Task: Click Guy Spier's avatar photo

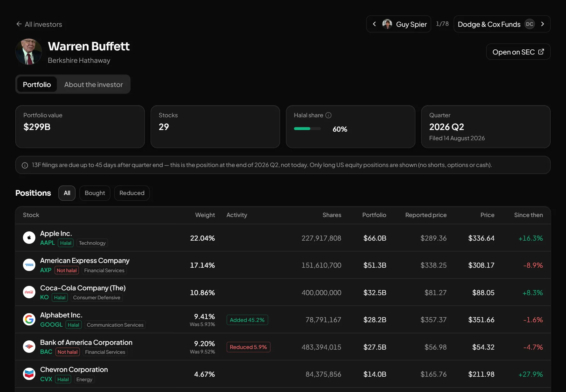Action: [387, 24]
